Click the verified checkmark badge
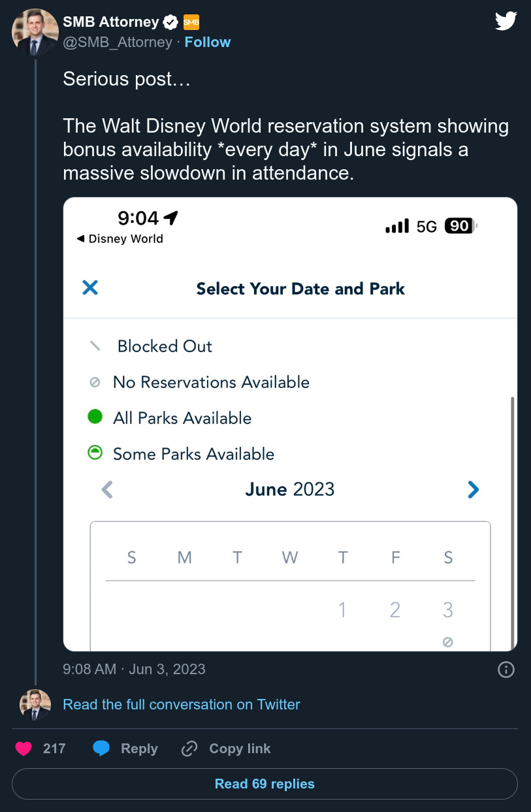 [170, 23]
